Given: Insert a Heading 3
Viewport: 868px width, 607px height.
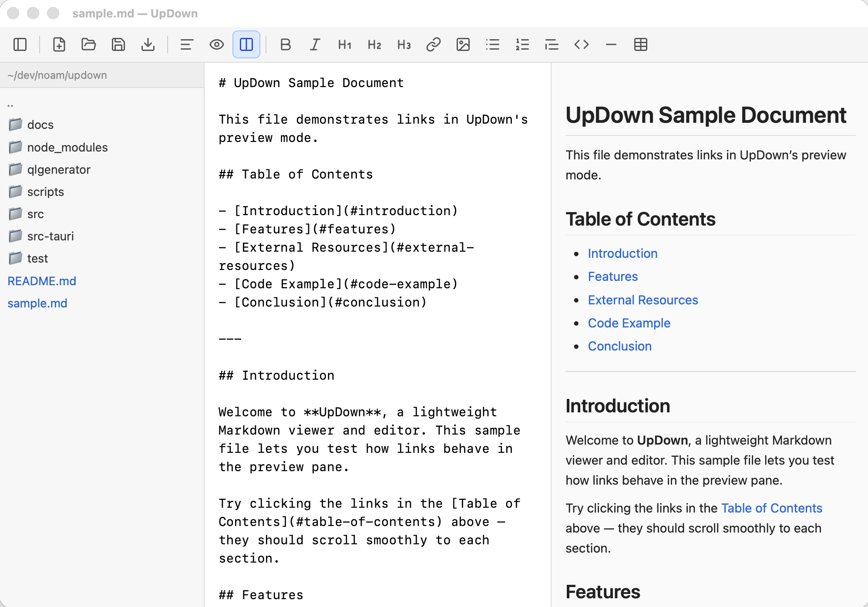Looking at the screenshot, I should click(404, 44).
